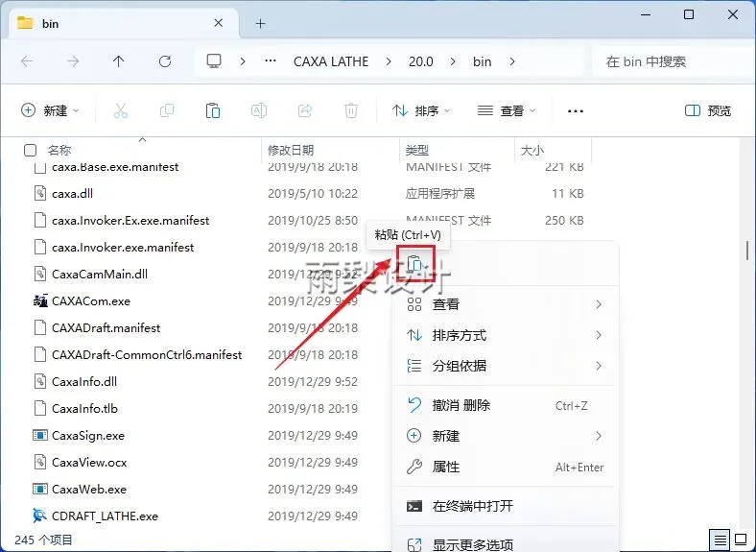
Task: Choose 在终端中打开 in context menu
Action: 505,506
